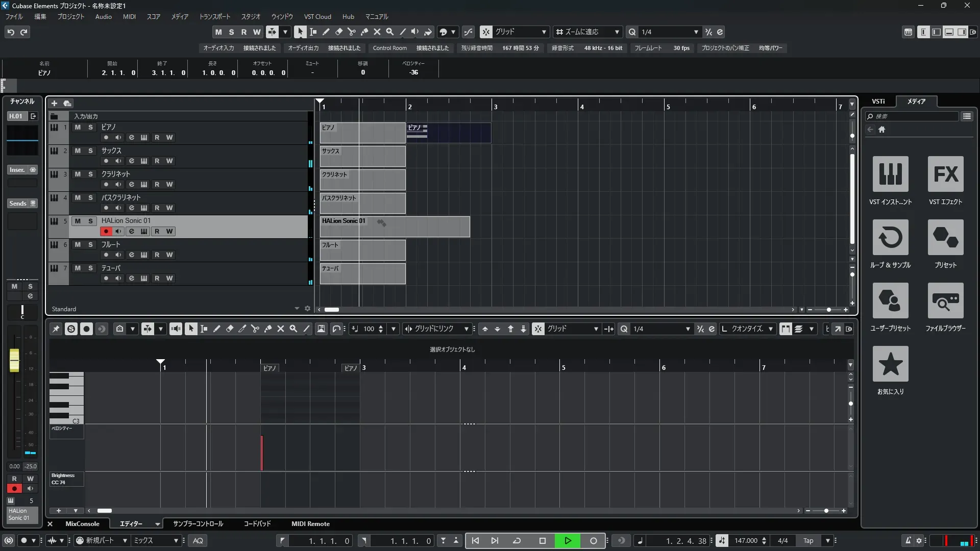This screenshot has height=551, width=980.
Task: Open the VST Instruments media tile
Action: tap(890, 174)
